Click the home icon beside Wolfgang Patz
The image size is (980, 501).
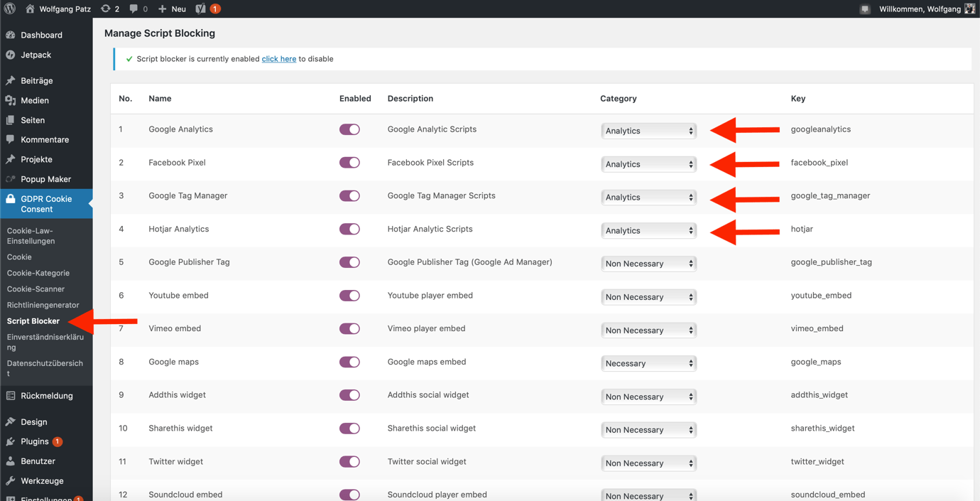coord(30,9)
